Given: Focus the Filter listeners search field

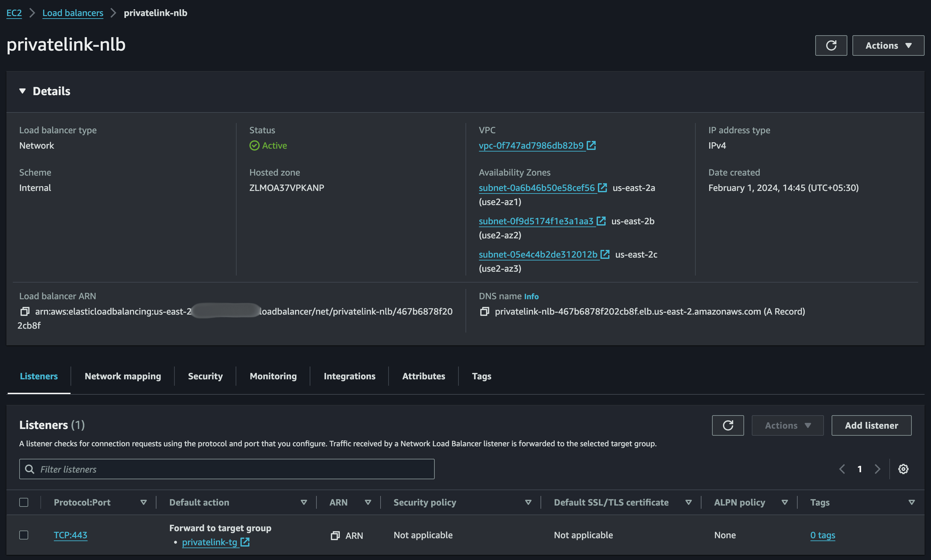Looking at the screenshot, I should pos(227,469).
